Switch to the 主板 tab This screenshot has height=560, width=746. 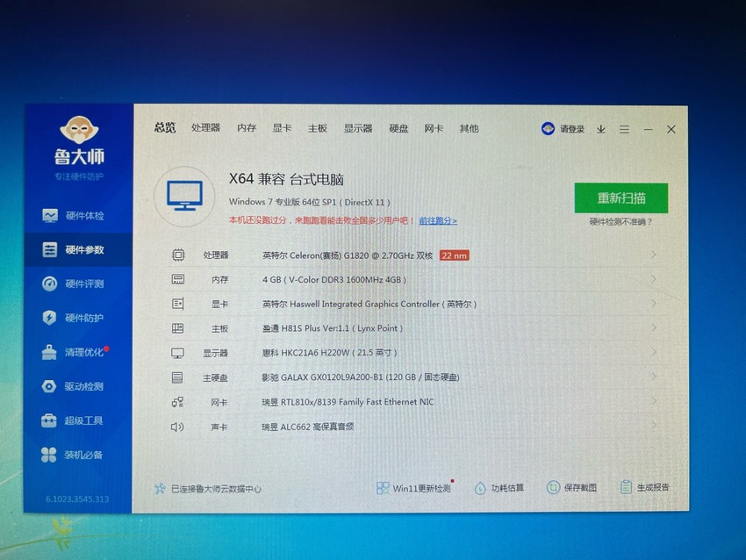click(318, 128)
